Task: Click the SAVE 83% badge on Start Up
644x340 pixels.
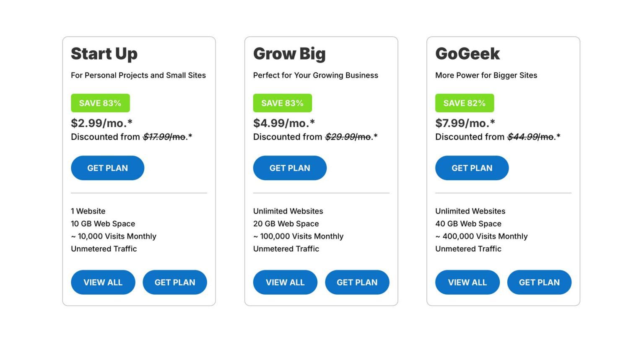Action: [x=101, y=103]
